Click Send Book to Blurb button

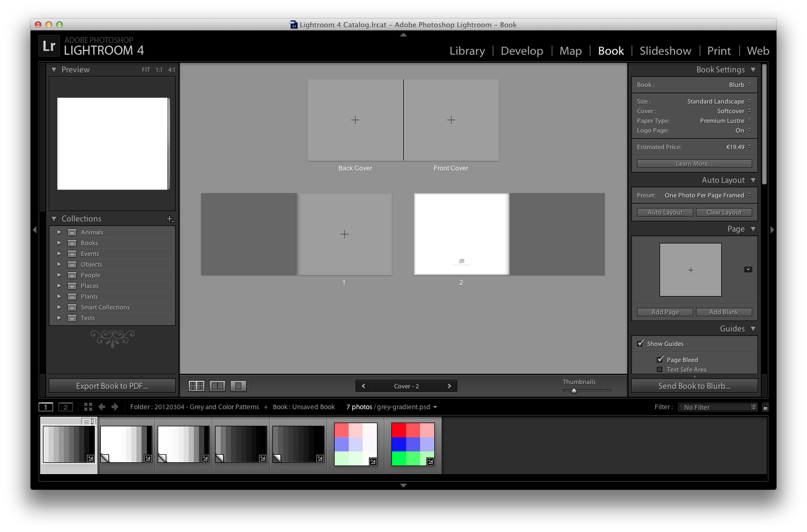click(694, 386)
